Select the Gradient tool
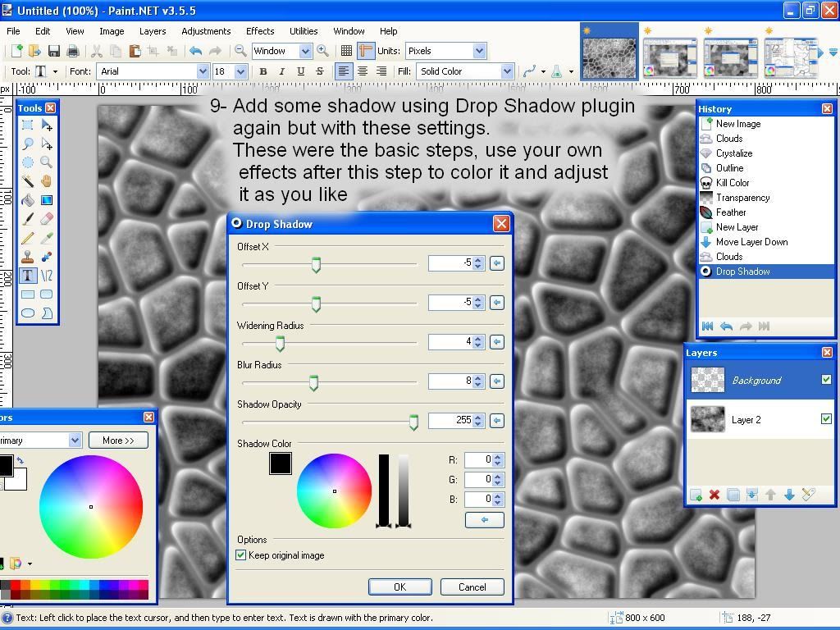This screenshot has height=630, width=840. (x=47, y=200)
